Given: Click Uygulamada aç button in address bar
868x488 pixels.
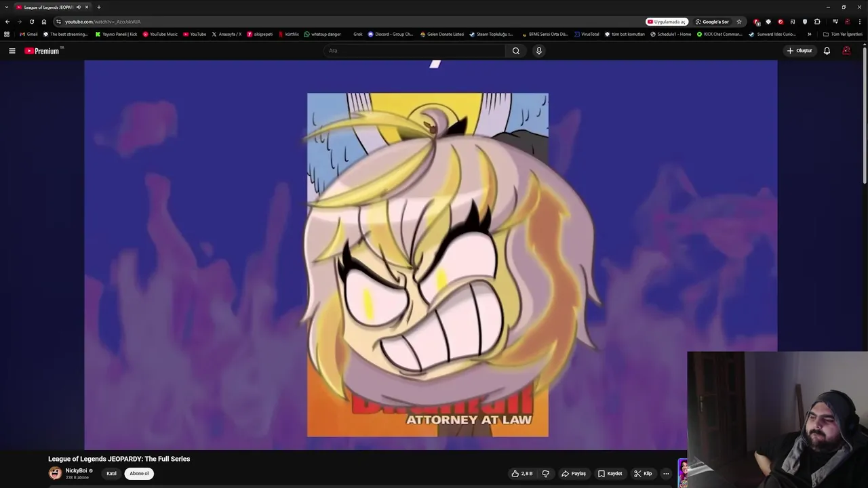Looking at the screenshot, I should pyautogui.click(x=667, y=22).
